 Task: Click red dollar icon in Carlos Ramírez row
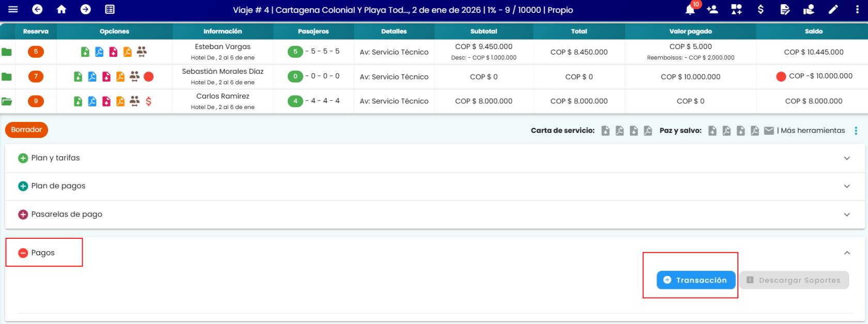pos(149,101)
